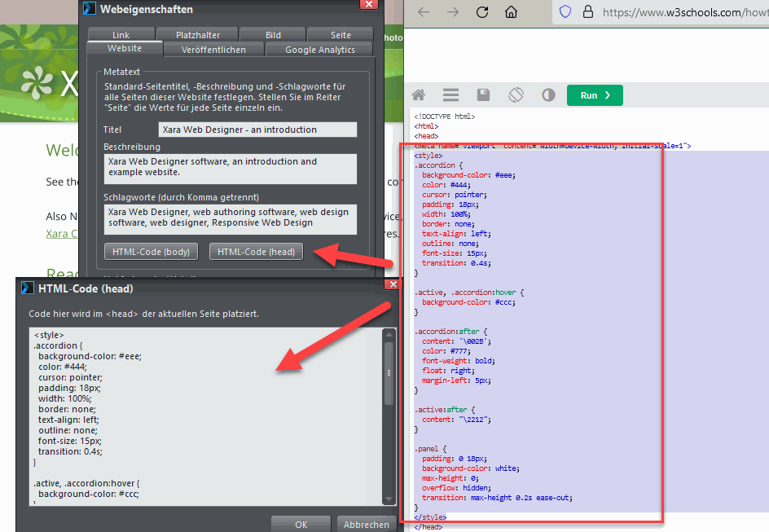Reload the w3schools page
Screen dimensions: 769x532
click(x=482, y=11)
